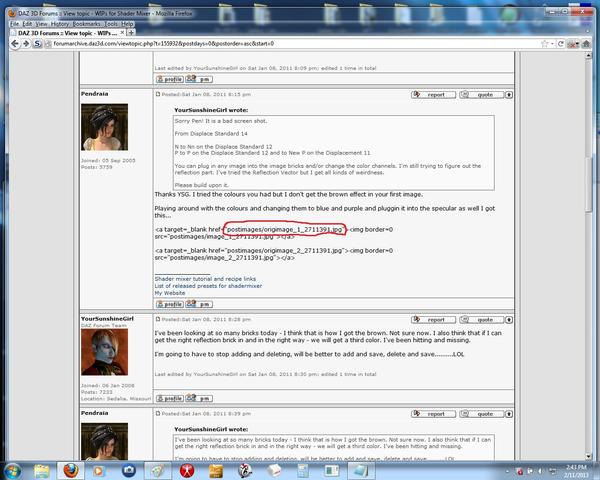Open the Bookmarks menu

click(x=87, y=24)
